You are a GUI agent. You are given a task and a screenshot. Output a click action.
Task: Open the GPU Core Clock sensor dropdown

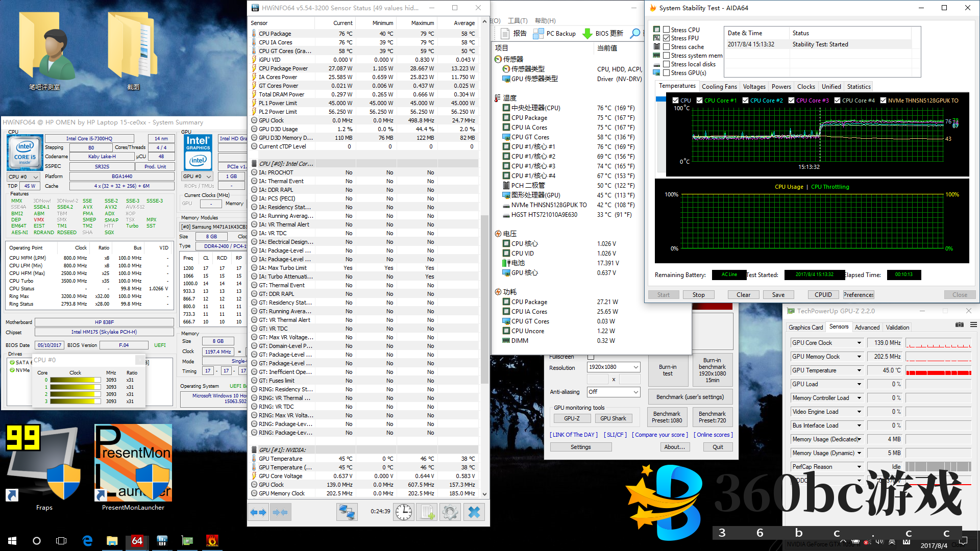point(859,343)
